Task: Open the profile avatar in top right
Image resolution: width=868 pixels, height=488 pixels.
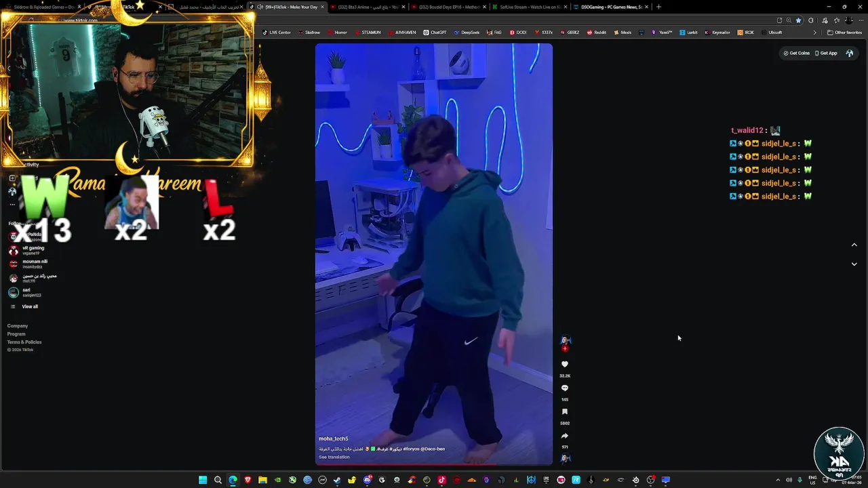Action: coord(849,53)
